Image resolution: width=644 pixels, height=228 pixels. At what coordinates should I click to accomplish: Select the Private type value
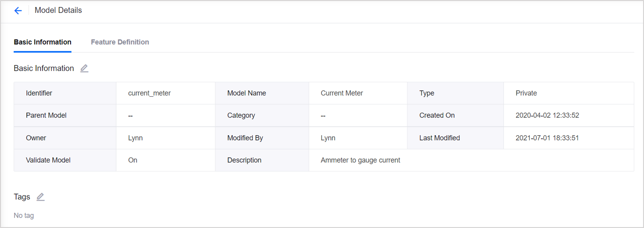pos(526,93)
